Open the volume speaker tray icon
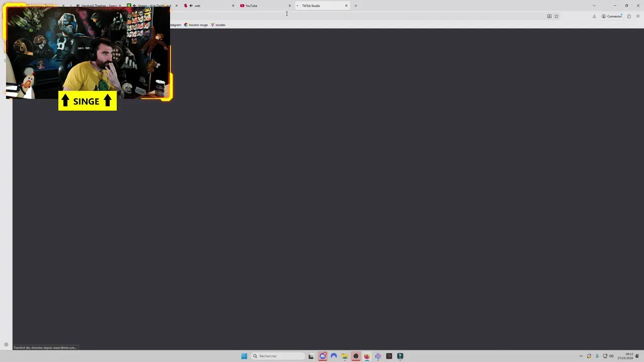The image size is (644, 362). coord(612,356)
